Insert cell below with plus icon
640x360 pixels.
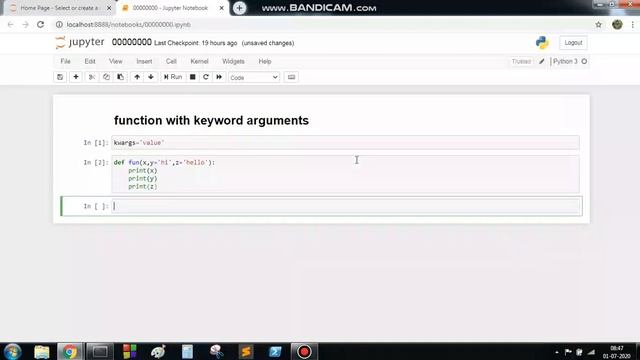tap(76, 77)
